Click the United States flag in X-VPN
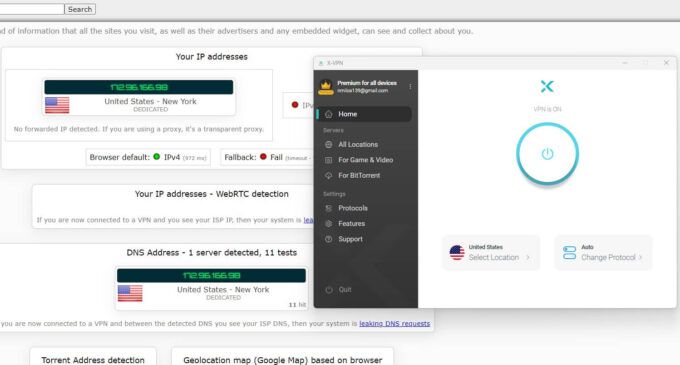Image resolution: width=680 pixels, height=365 pixels. [x=457, y=253]
